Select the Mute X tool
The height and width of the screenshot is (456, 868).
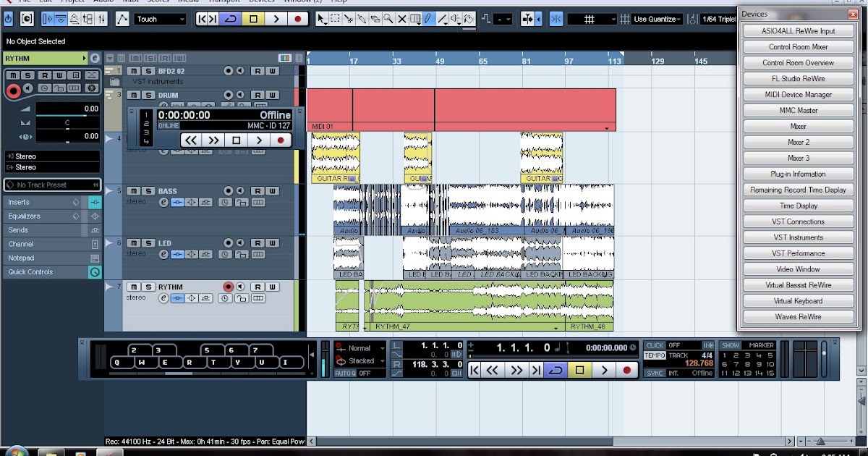tap(402, 20)
